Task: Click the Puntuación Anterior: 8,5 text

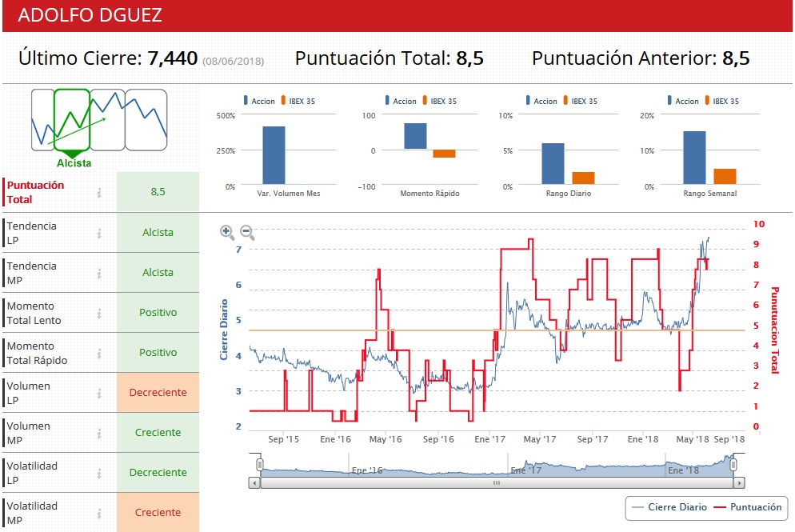Action: point(641,58)
